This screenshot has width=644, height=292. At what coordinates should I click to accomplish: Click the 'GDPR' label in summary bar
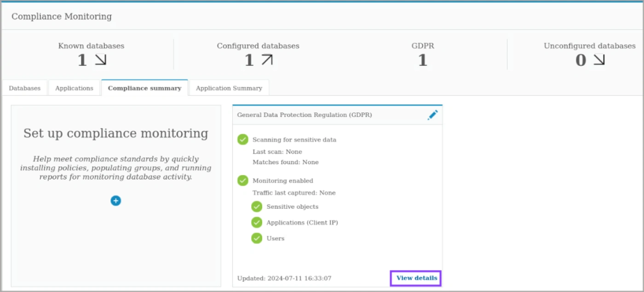pyautogui.click(x=423, y=46)
